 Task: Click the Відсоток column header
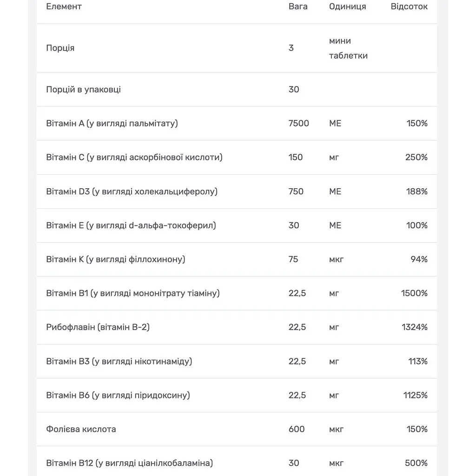point(409,7)
